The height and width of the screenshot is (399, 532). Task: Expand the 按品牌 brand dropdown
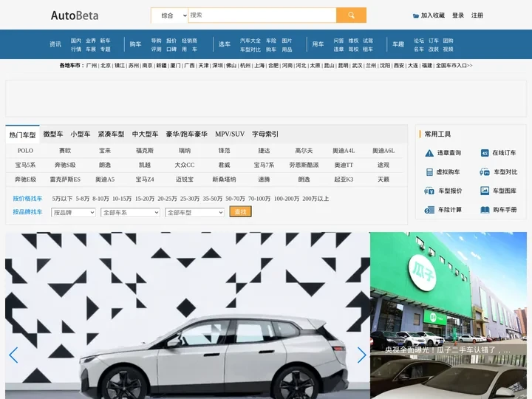tap(73, 212)
